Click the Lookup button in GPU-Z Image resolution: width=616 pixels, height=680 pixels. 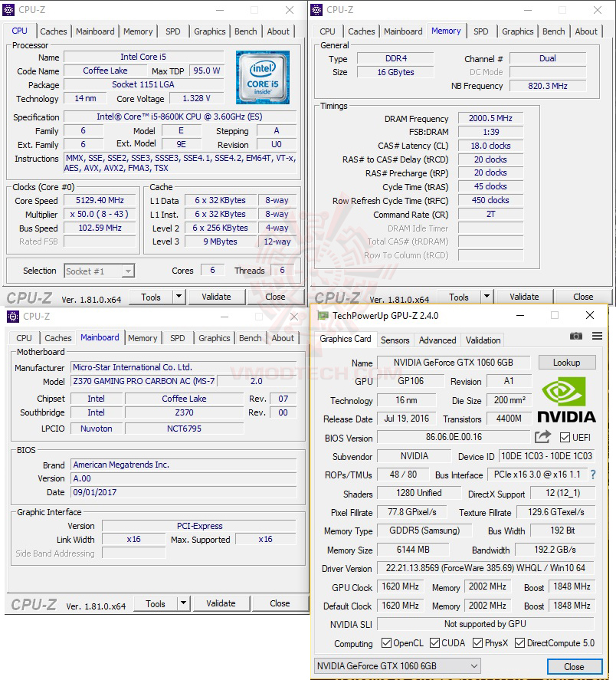566,362
